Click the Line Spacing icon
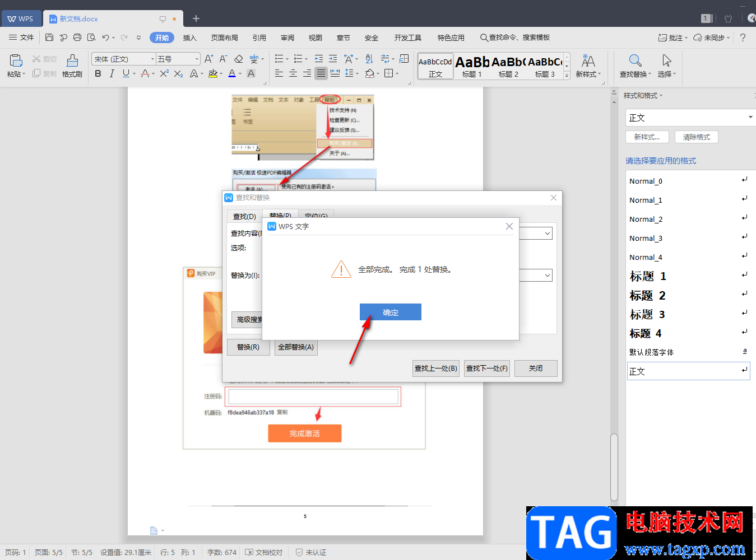Viewport: 756px width, 560px height. (x=349, y=73)
